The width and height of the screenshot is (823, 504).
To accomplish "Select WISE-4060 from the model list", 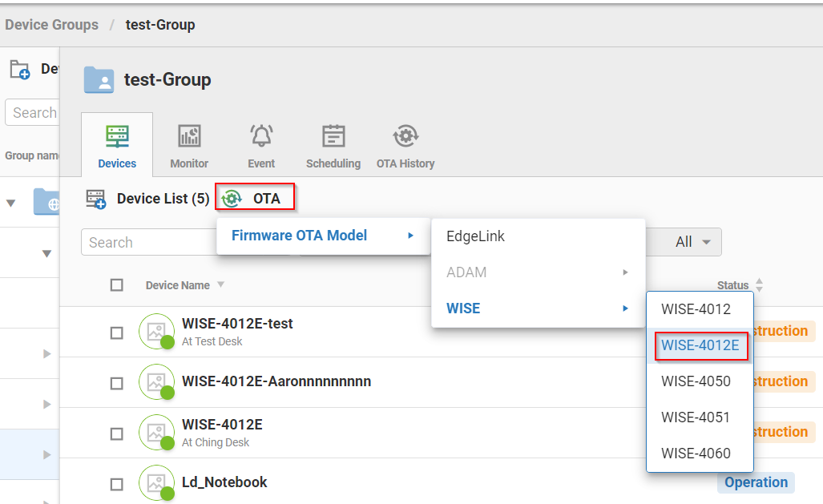I will (x=696, y=454).
